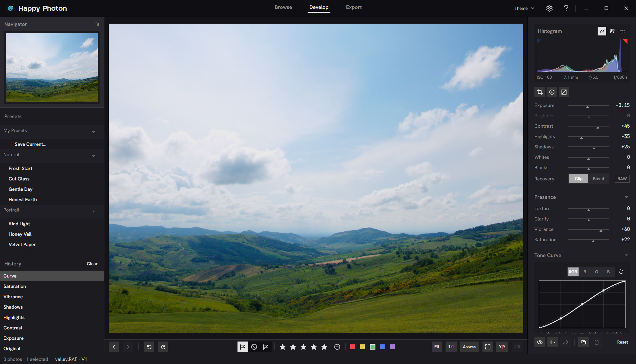Toggle RAW recovery button
The height and width of the screenshot is (364, 636).
tap(622, 179)
